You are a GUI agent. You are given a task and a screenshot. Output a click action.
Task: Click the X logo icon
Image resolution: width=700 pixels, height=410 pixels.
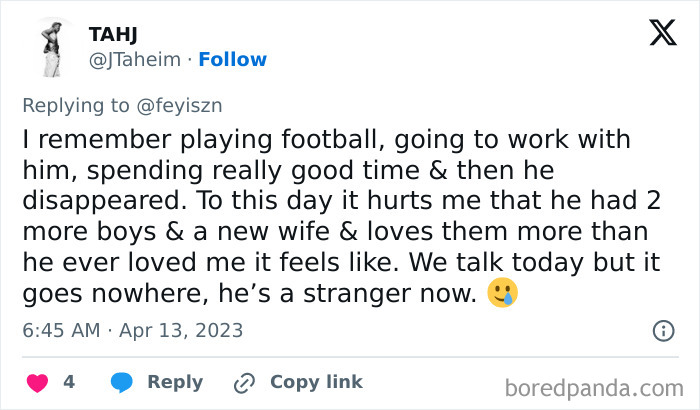tap(662, 34)
